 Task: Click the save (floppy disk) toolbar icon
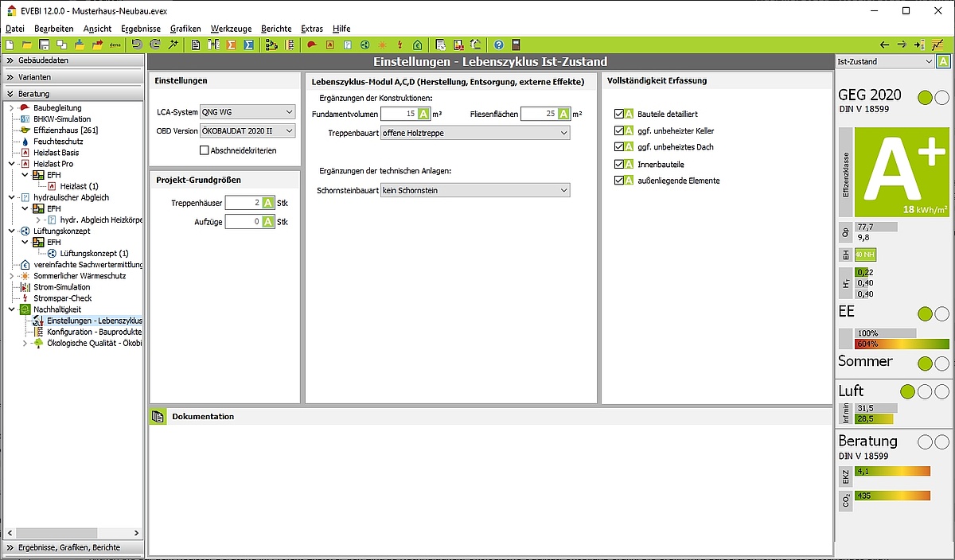[45, 45]
